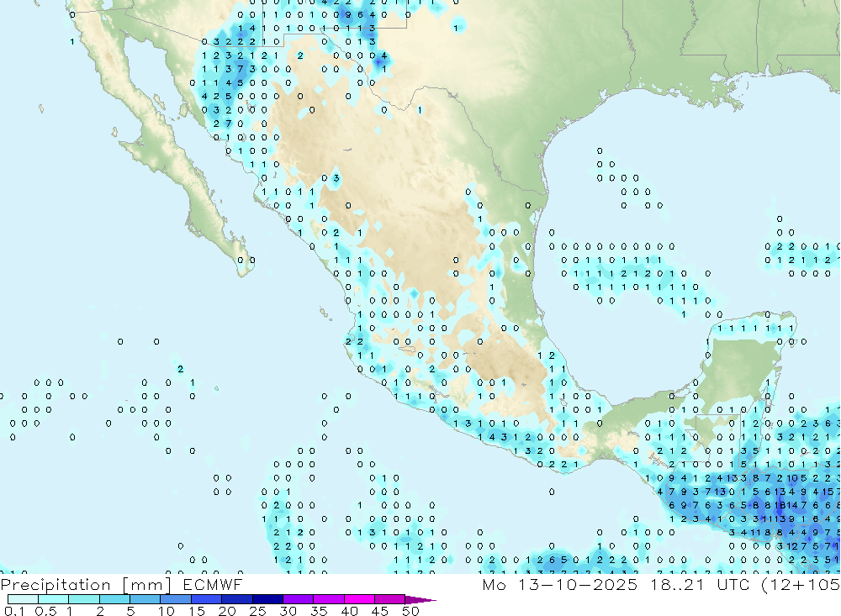The image size is (841, 616).
Task: Click the '0.1' legend value
Action: (x=14, y=611)
